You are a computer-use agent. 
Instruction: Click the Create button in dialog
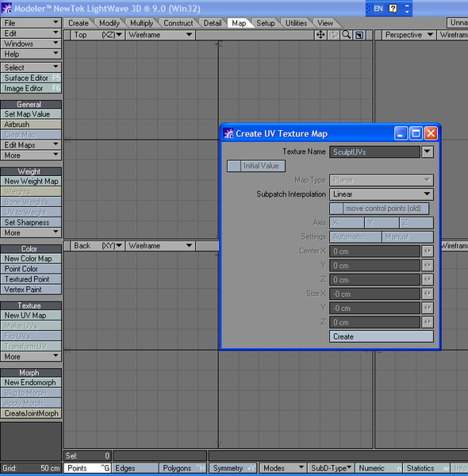tap(382, 336)
